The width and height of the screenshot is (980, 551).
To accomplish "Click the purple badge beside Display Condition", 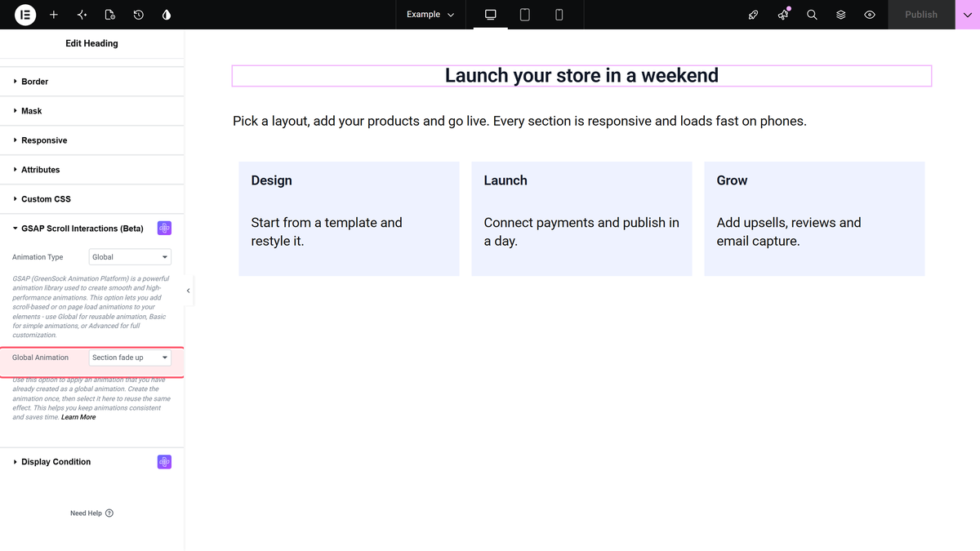I will coord(164,462).
